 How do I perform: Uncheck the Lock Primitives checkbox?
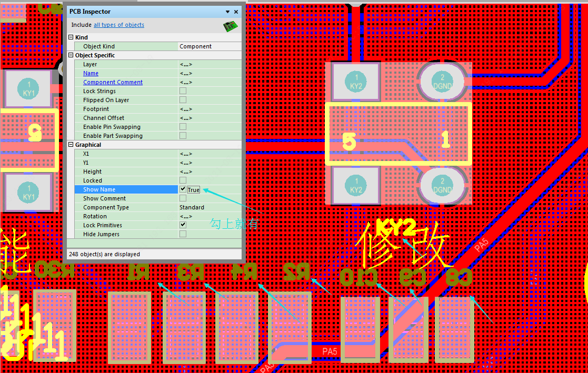(x=183, y=225)
